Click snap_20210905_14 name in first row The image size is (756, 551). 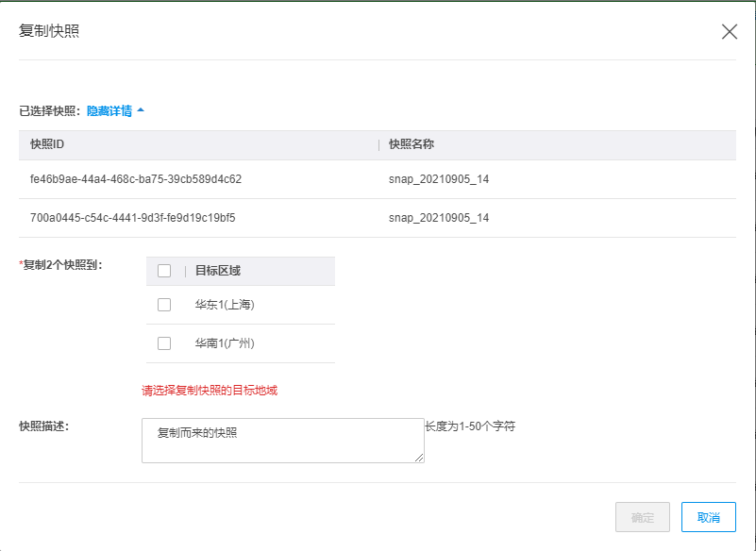point(439,178)
